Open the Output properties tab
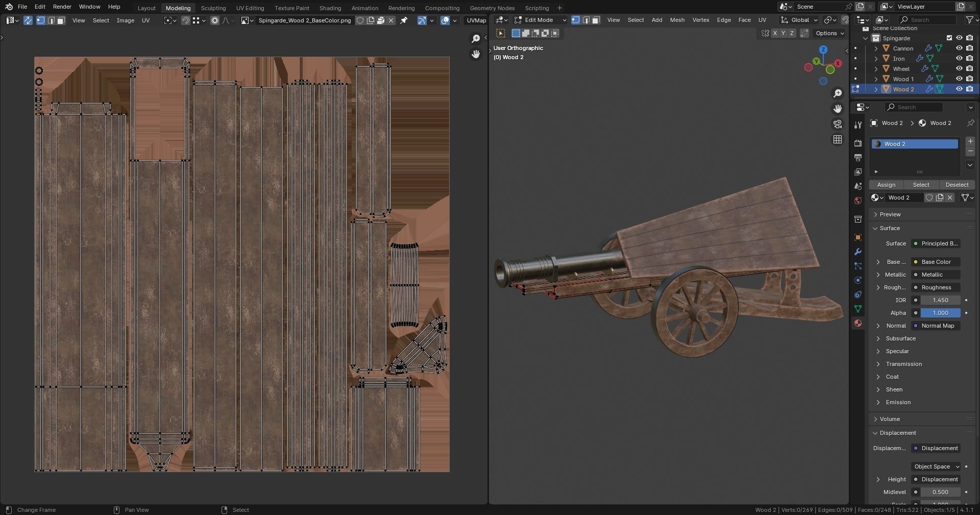Screen dimensions: 980x515 point(858,158)
